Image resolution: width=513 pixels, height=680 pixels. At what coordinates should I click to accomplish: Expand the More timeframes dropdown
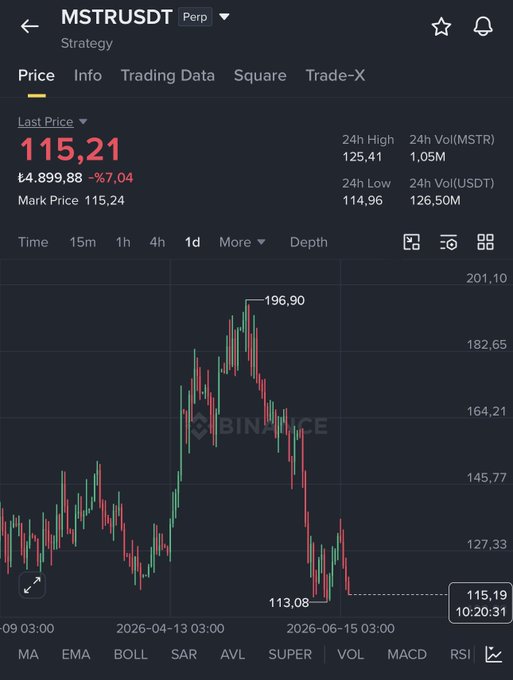[242, 242]
